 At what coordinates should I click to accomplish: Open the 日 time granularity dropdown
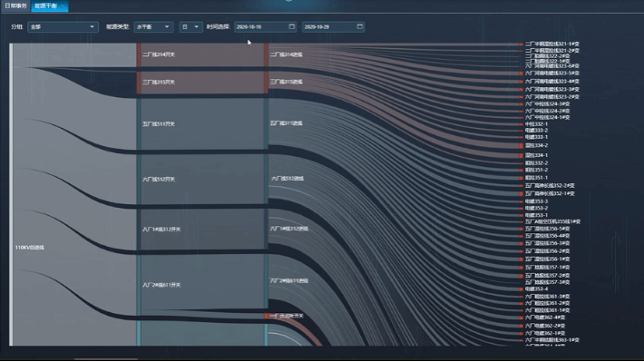pyautogui.click(x=190, y=26)
